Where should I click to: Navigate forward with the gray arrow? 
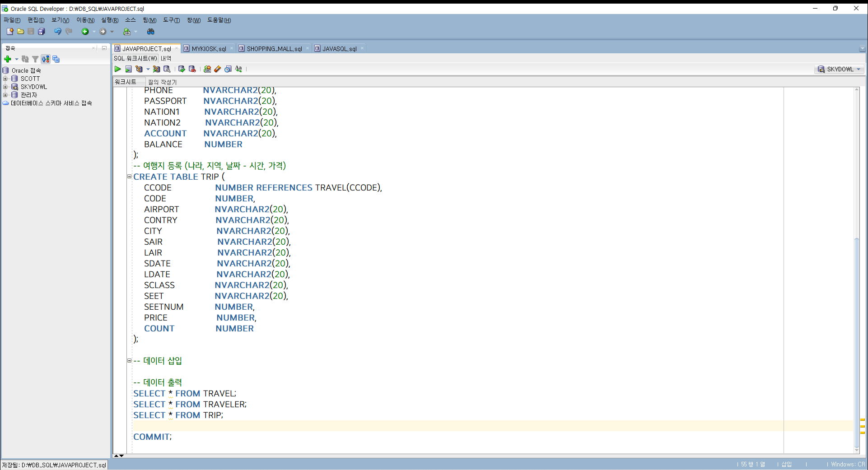(x=103, y=32)
